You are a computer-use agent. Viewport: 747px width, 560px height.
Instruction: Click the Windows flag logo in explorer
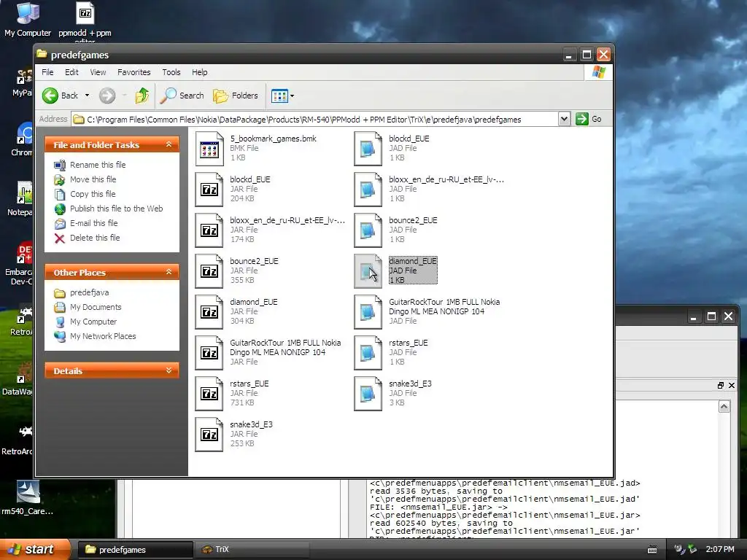click(x=598, y=72)
